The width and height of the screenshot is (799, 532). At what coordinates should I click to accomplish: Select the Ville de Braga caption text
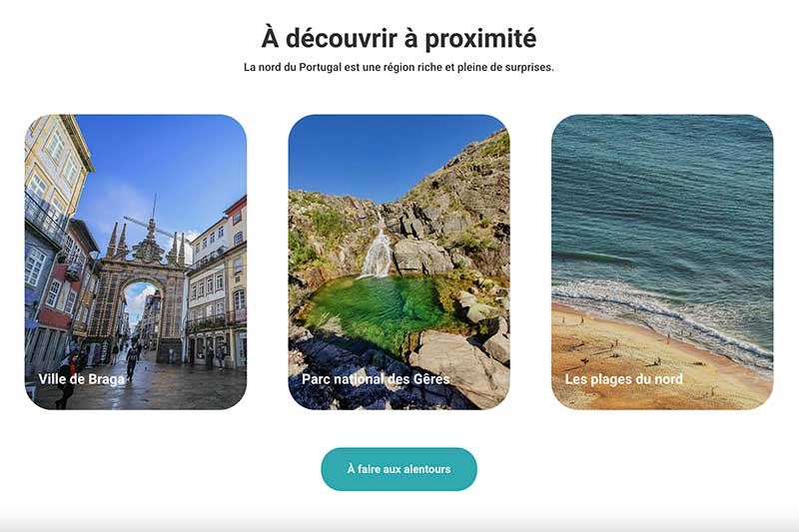coord(82,379)
